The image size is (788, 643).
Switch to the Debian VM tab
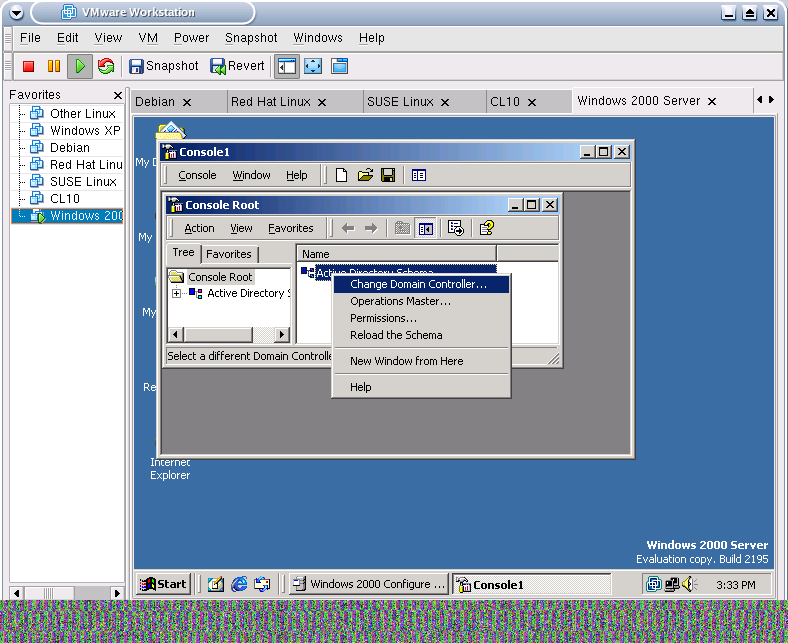pos(155,102)
